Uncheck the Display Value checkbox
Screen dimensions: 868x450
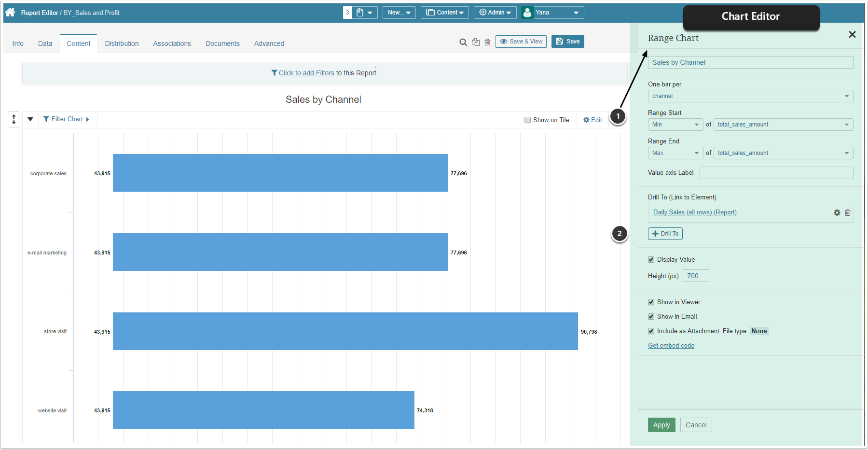(651, 260)
